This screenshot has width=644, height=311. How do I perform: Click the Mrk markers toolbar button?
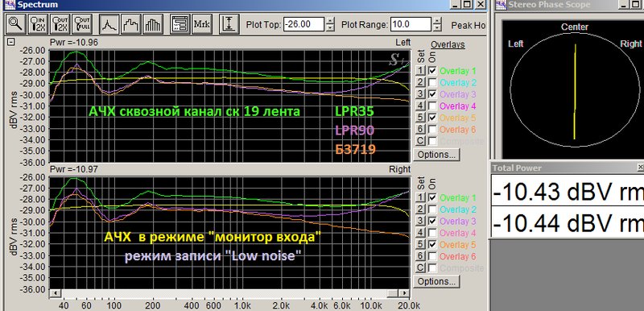[x=202, y=24]
